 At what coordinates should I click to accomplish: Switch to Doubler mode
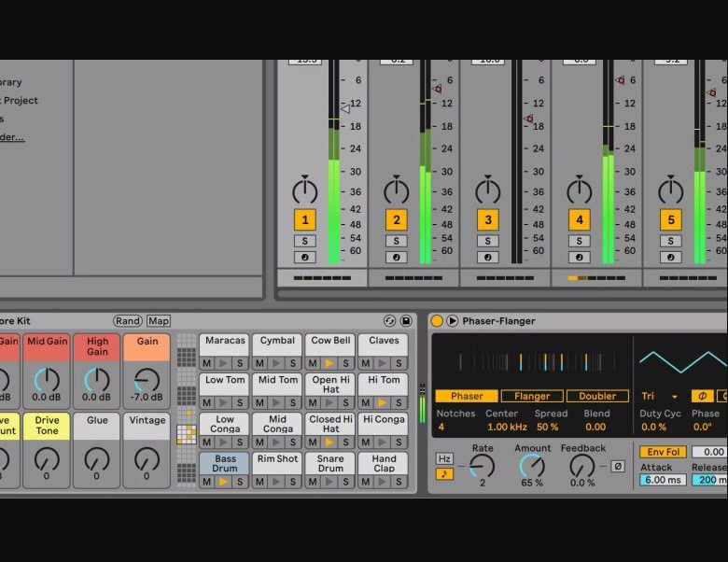(597, 396)
